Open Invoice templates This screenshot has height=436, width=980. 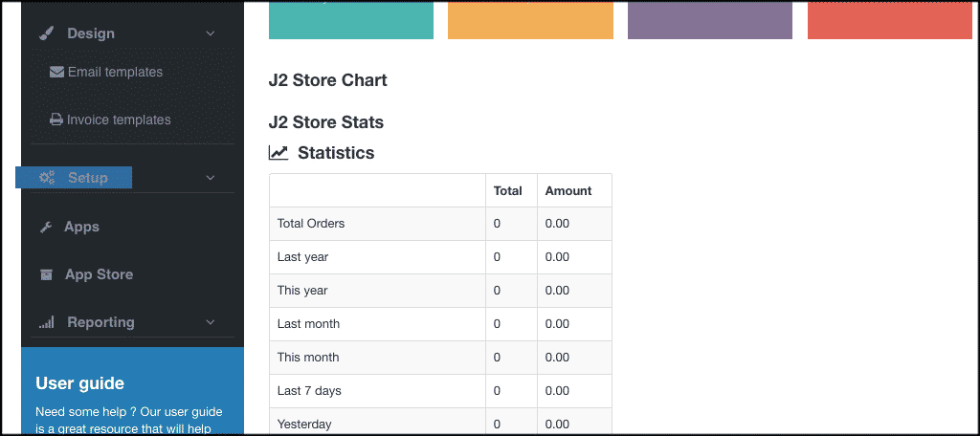[119, 120]
